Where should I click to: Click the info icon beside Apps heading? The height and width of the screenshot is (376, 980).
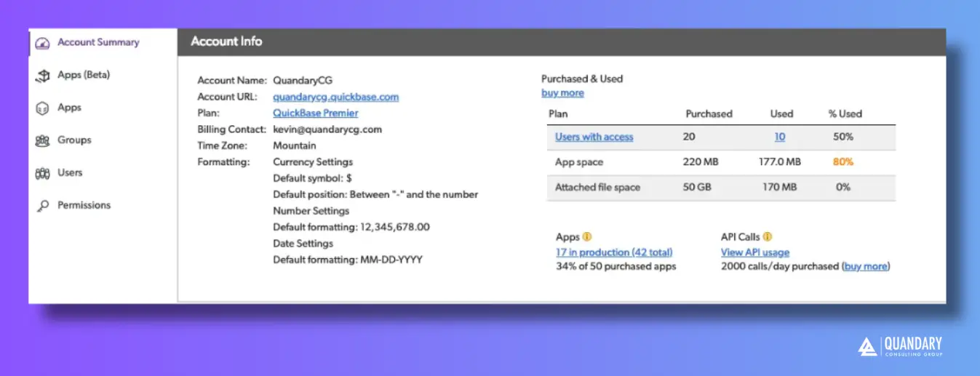point(587,236)
